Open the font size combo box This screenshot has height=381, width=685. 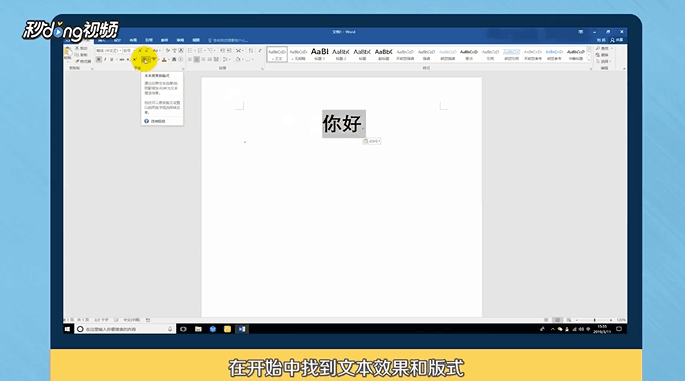click(x=129, y=51)
